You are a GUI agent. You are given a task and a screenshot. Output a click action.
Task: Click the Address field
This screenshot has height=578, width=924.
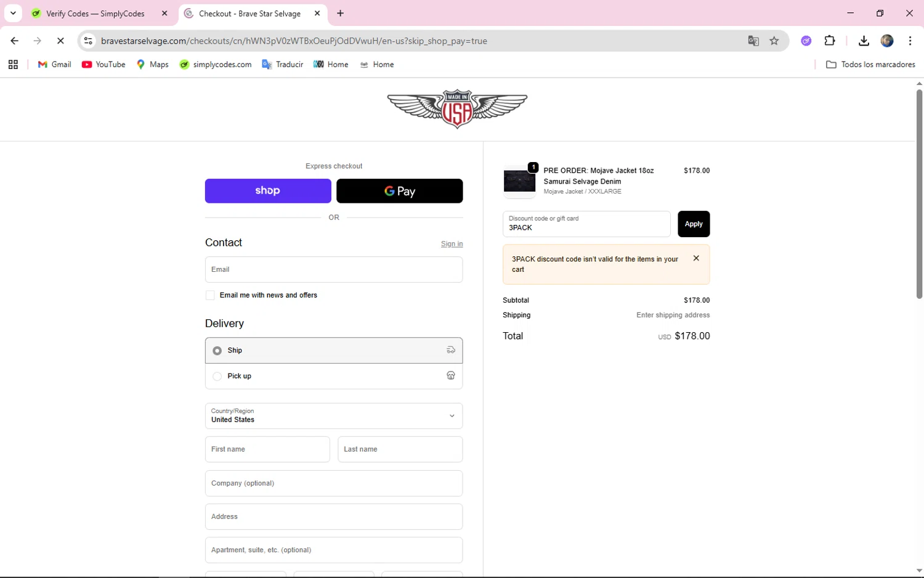coord(334,516)
